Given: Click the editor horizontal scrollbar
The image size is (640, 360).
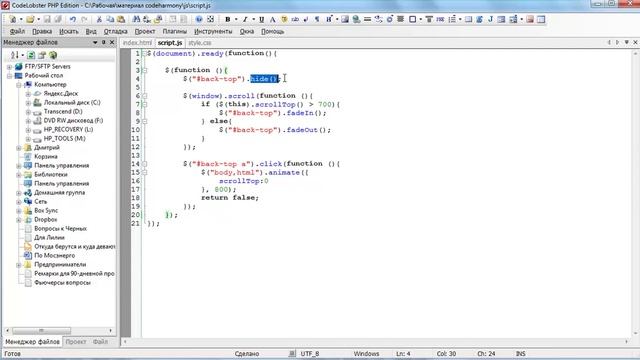Looking at the screenshot, I should pos(376,342).
